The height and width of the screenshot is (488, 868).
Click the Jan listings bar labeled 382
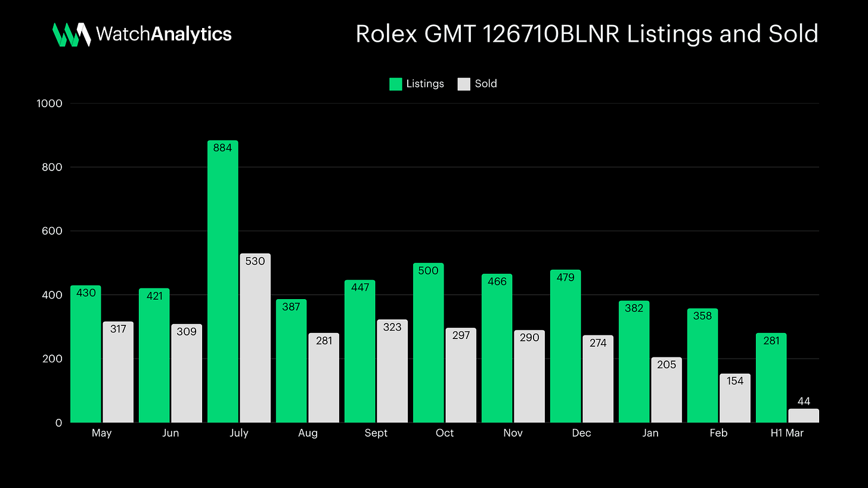(x=634, y=362)
